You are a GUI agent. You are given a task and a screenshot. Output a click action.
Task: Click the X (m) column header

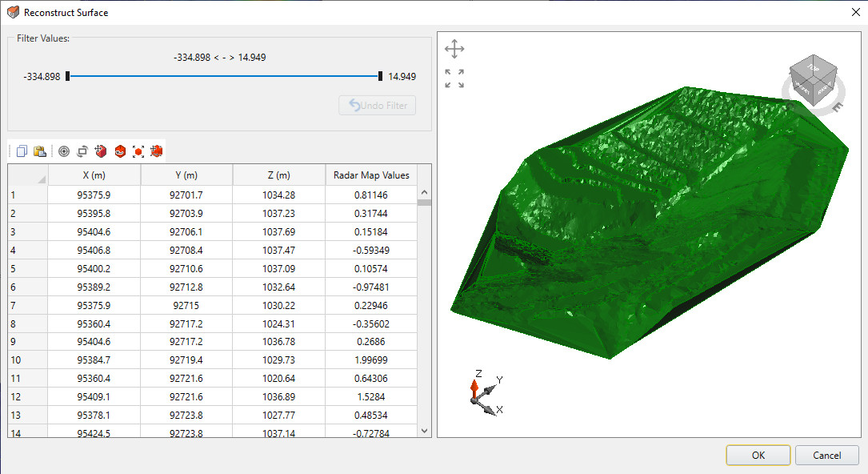click(94, 175)
